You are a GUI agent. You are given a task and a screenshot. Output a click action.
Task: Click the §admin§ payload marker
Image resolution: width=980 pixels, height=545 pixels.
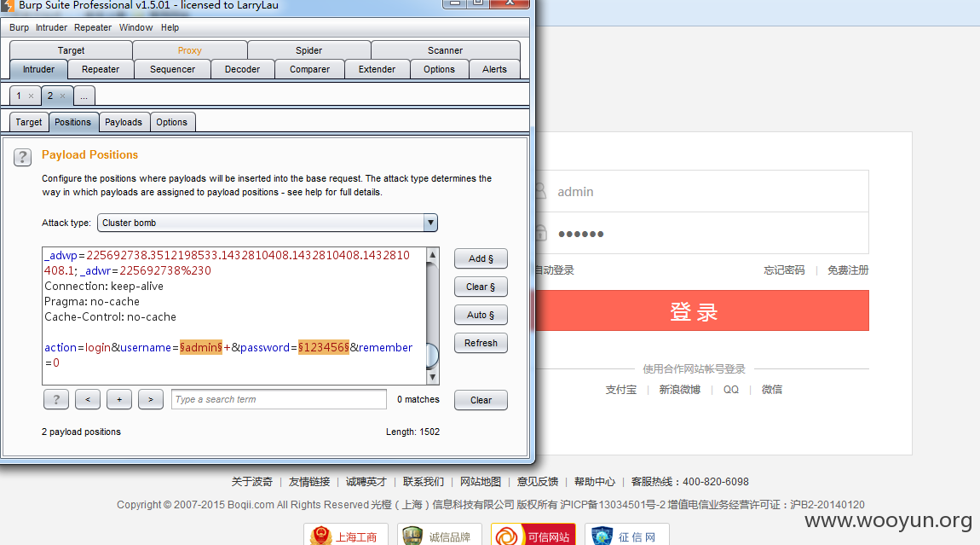point(200,347)
